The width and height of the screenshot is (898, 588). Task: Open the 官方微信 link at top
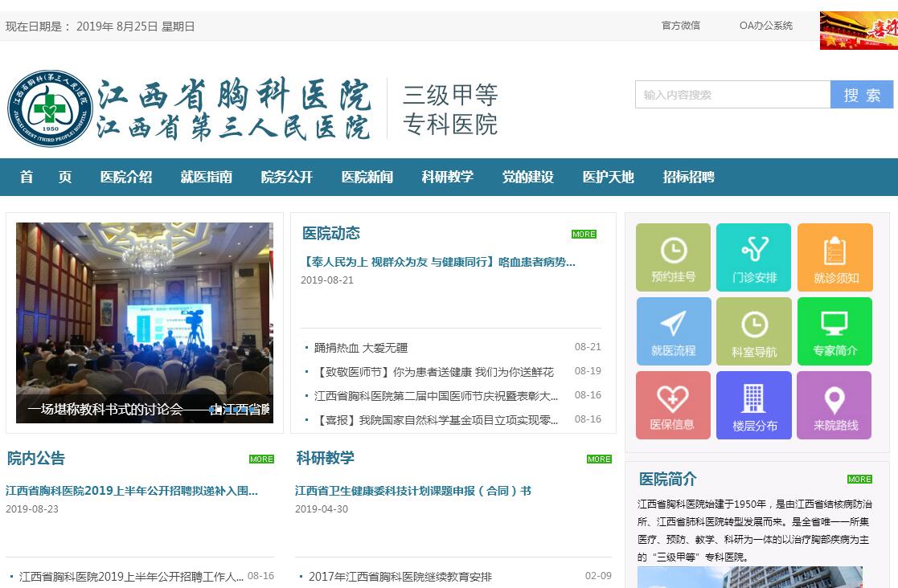click(680, 26)
